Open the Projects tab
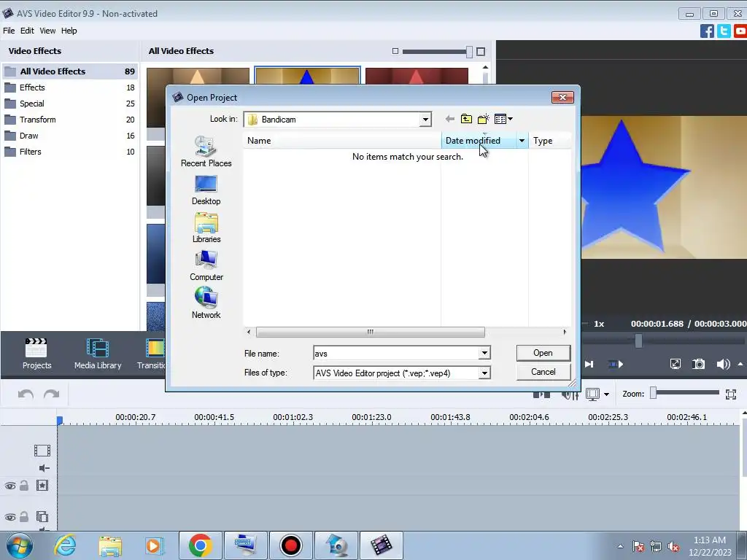The height and width of the screenshot is (560, 747). pyautogui.click(x=36, y=354)
